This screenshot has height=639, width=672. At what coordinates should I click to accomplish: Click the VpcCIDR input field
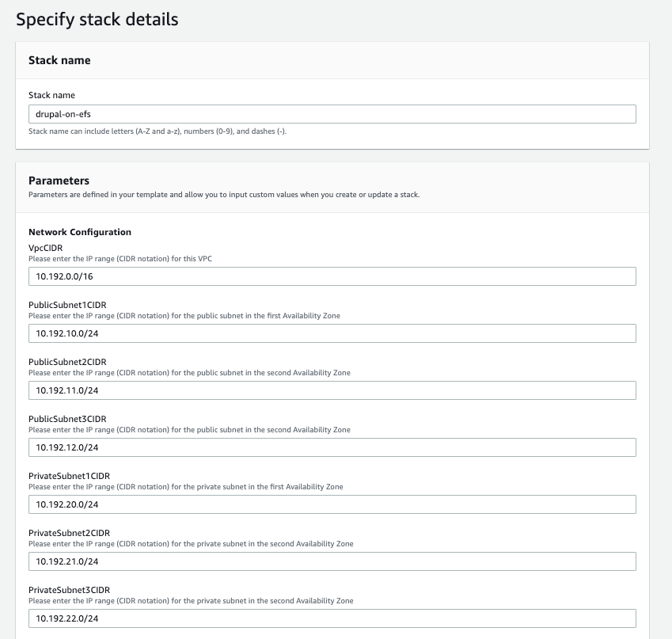click(x=332, y=276)
